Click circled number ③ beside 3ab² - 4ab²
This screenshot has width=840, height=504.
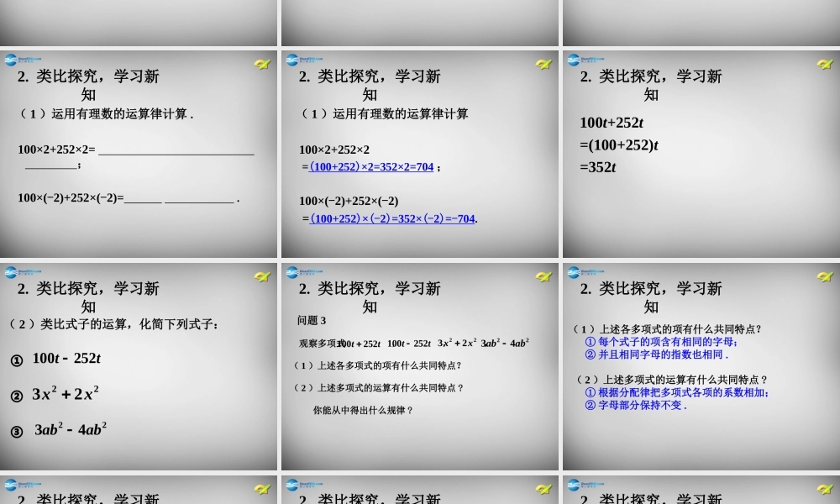coord(17,431)
